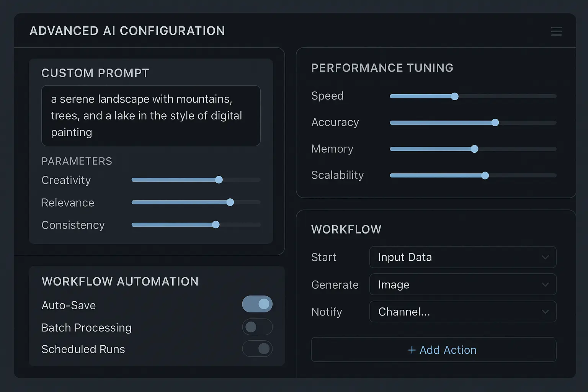
Task: Open the Input Data start dropdown
Action: [462, 257]
